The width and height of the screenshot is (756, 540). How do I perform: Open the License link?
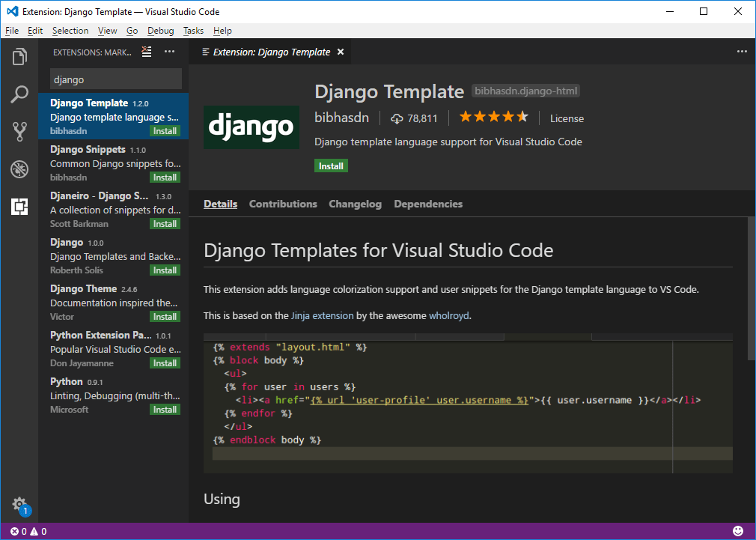click(567, 118)
